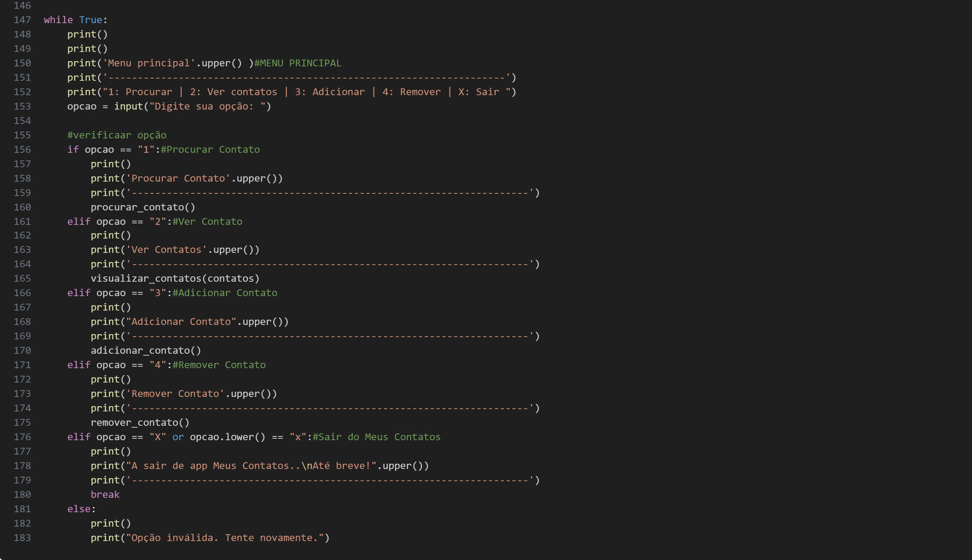The height and width of the screenshot is (560, 972).
Task: Click the 'True' keyword on line 147
Action: coord(90,20)
